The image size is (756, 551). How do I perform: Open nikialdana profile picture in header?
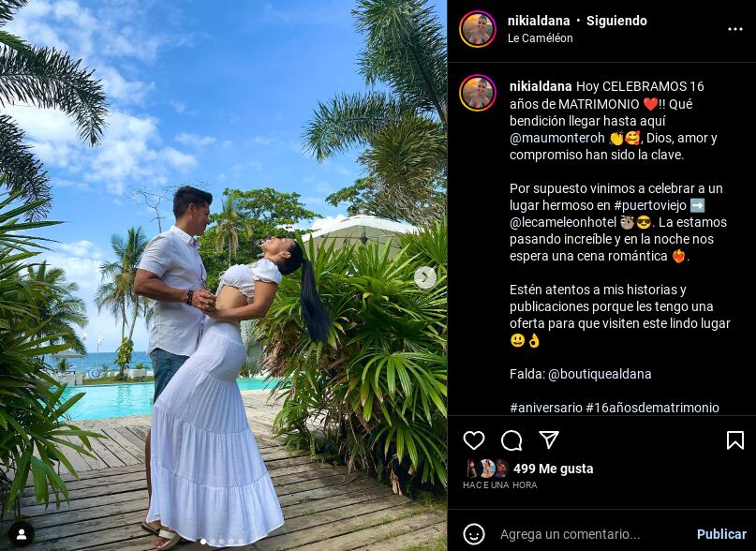point(478,29)
